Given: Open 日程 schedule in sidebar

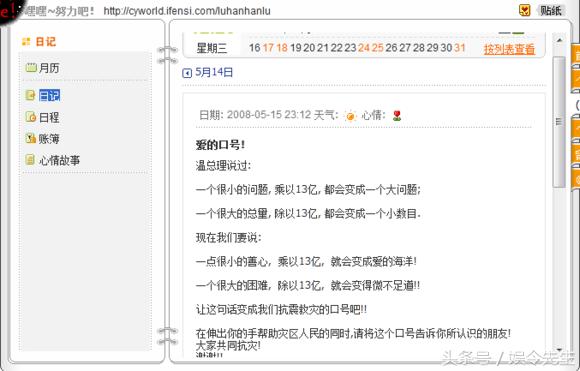Looking at the screenshot, I should 49,118.
